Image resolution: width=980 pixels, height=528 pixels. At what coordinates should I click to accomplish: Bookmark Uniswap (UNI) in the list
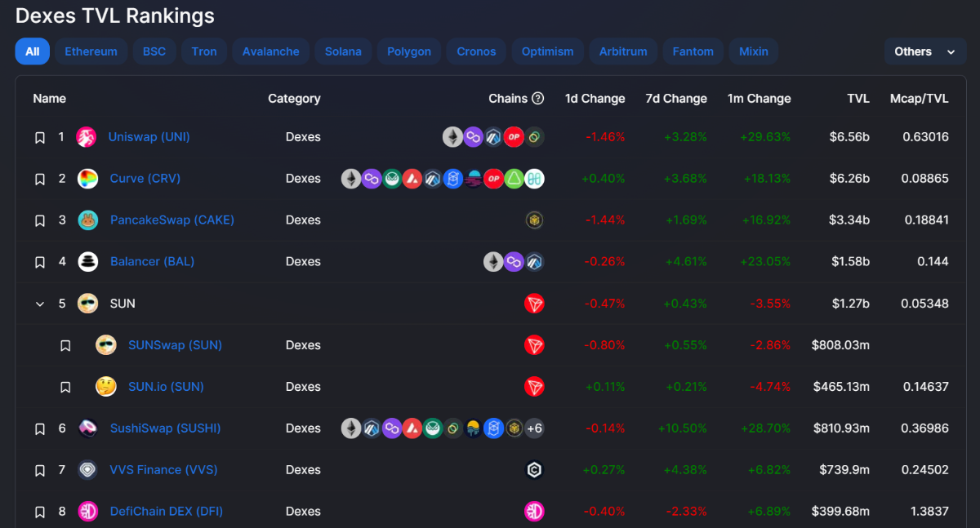pos(39,138)
